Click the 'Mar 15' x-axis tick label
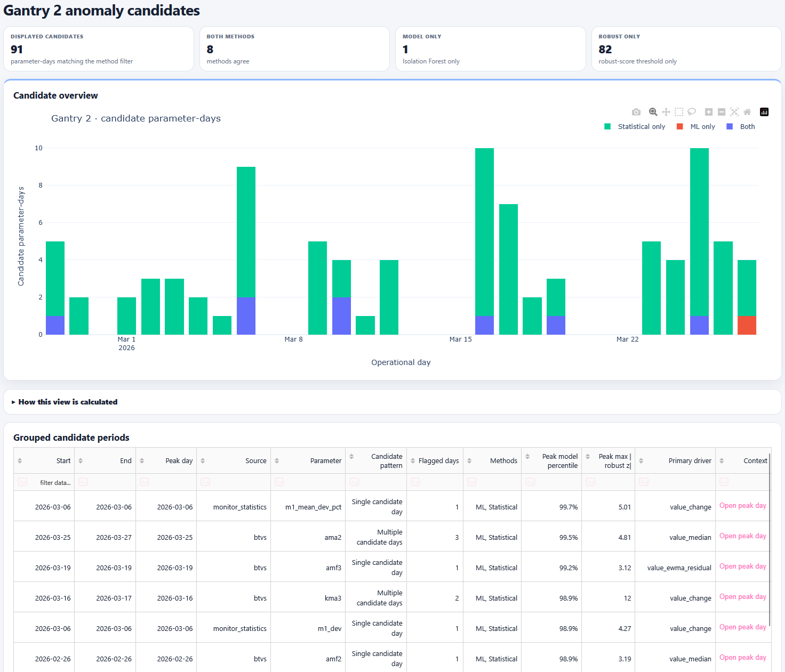 [x=460, y=339]
